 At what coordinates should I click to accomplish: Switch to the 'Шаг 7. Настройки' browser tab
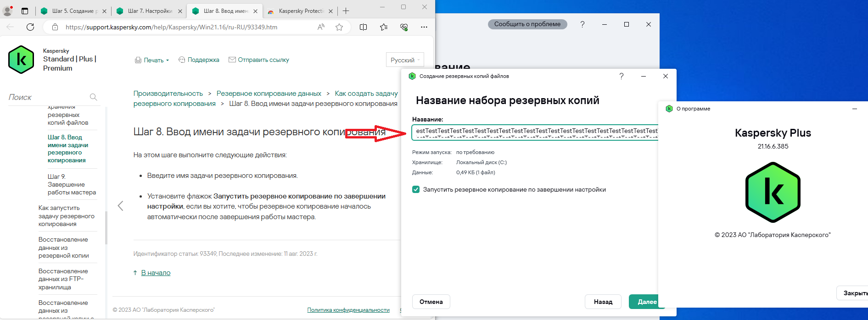pyautogui.click(x=149, y=11)
